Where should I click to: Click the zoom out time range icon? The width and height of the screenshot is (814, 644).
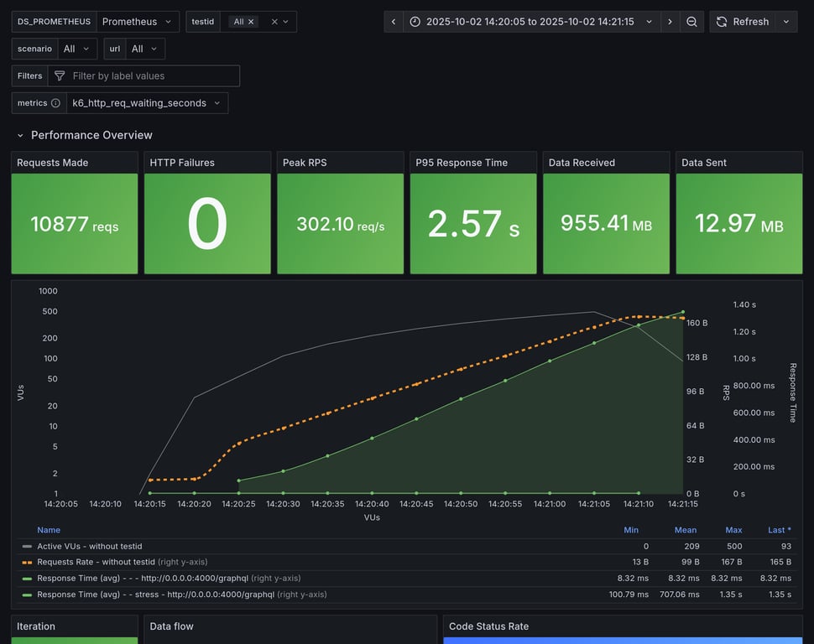point(691,22)
